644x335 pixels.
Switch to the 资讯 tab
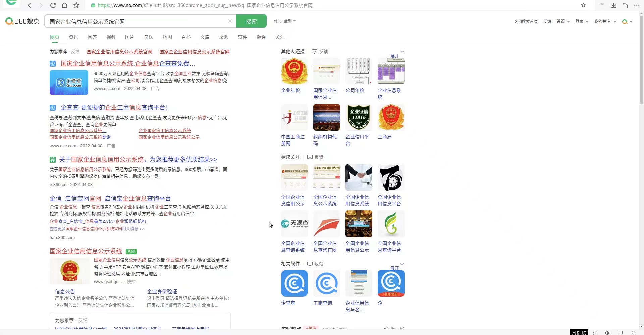coord(73,37)
